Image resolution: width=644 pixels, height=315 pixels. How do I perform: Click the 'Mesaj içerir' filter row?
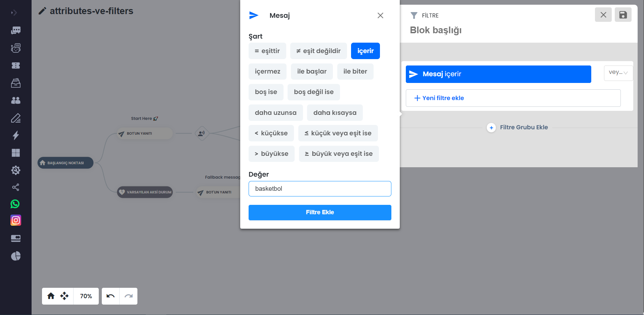[x=499, y=74]
